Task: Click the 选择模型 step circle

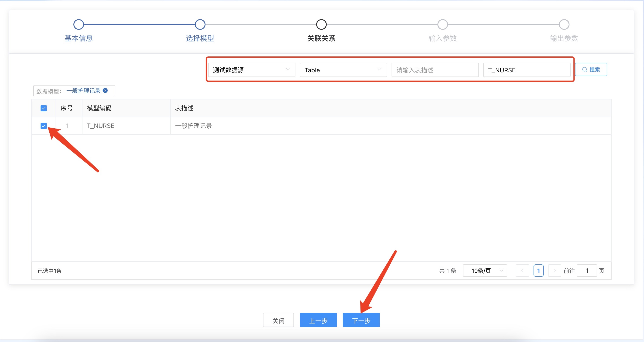Action: (x=200, y=24)
